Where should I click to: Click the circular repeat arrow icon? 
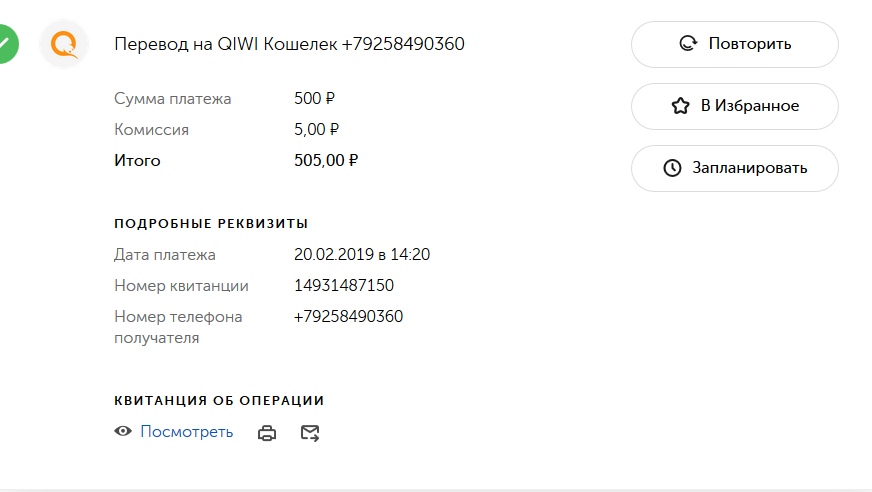click(687, 44)
